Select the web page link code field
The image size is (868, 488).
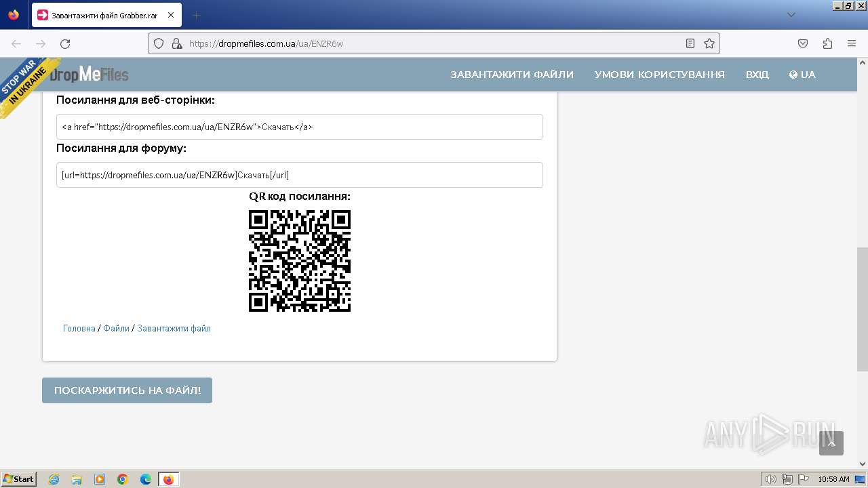tap(300, 127)
